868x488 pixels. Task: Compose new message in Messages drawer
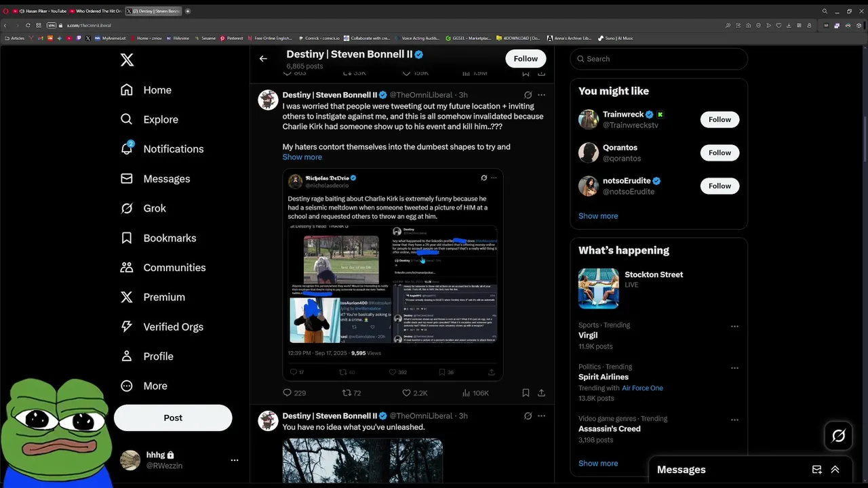pos(817,470)
